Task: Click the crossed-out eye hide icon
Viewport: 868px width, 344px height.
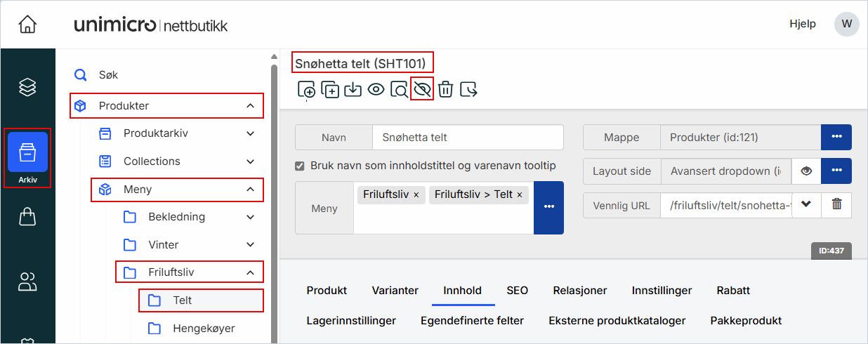Action: click(x=422, y=90)
